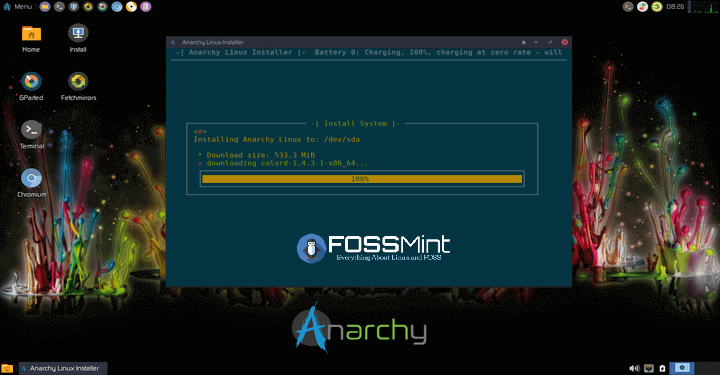Launch Chromium from the top panel
The image size is (720, 375).
point(117,6)
